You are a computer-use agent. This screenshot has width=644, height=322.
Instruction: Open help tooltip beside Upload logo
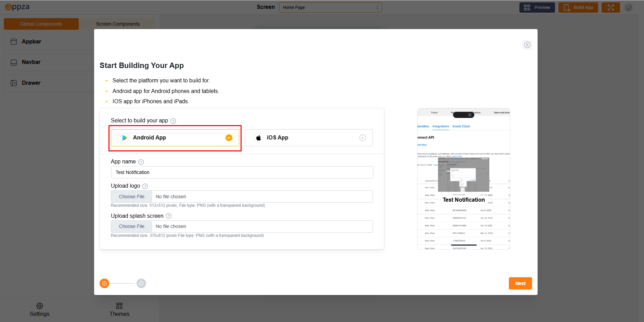click(x=145, y=186)
